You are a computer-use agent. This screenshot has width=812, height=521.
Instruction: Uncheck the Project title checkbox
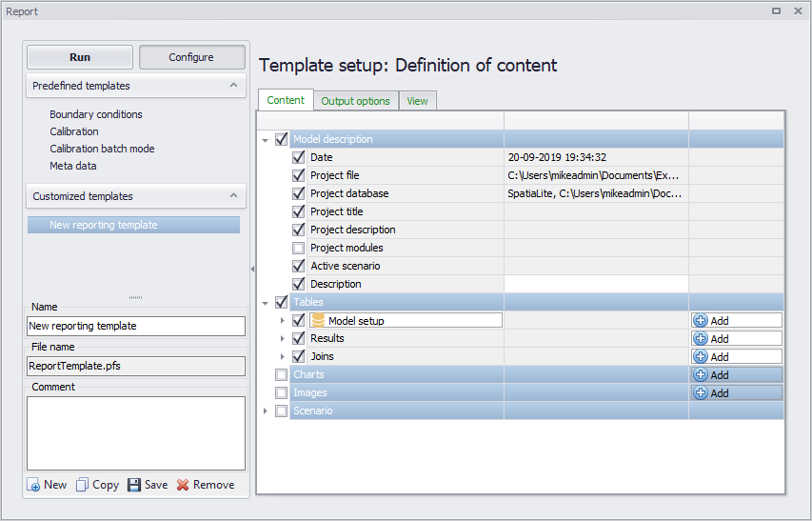coord(298,211)
